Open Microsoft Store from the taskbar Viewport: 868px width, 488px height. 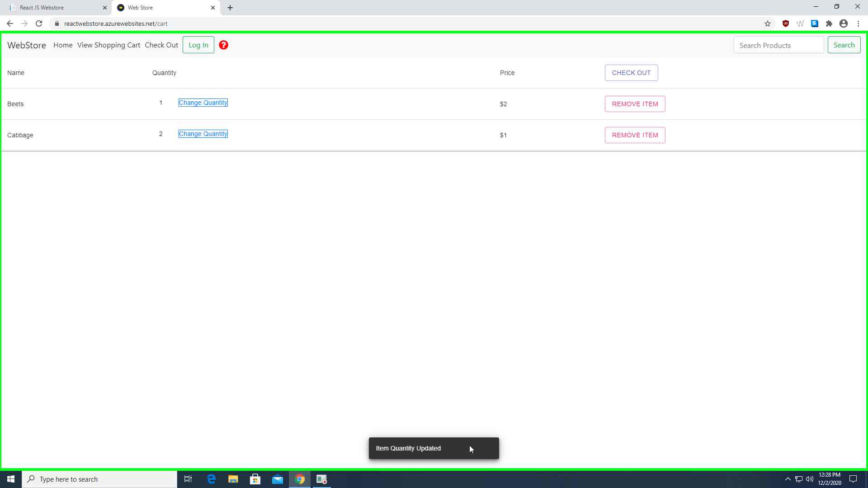pos(255,479)
